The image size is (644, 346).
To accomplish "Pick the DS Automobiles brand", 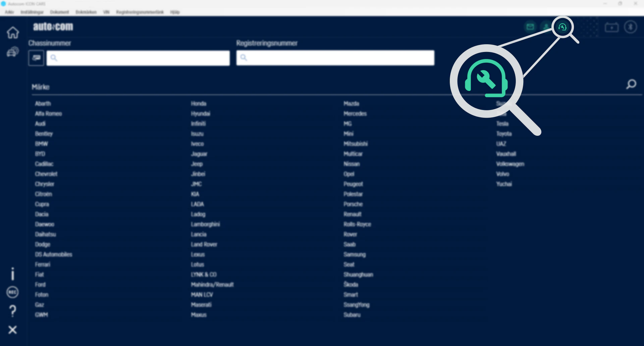I will tap(54, 254).
